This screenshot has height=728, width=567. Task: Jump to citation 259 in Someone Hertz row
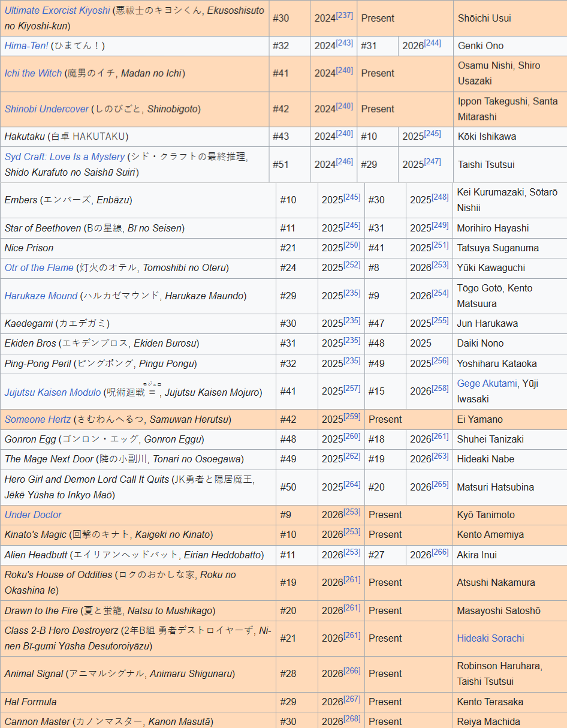coord(352,416)
